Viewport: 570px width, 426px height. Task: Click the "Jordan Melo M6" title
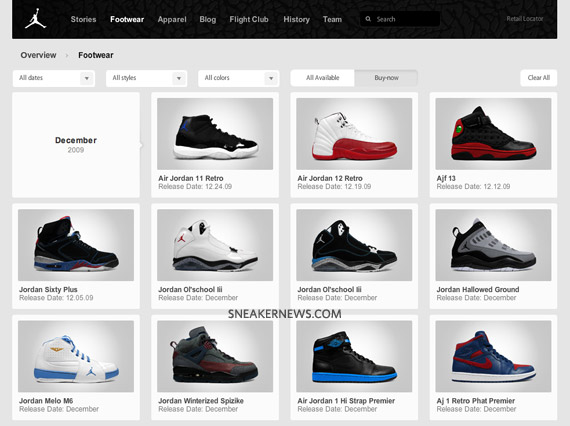46,401
